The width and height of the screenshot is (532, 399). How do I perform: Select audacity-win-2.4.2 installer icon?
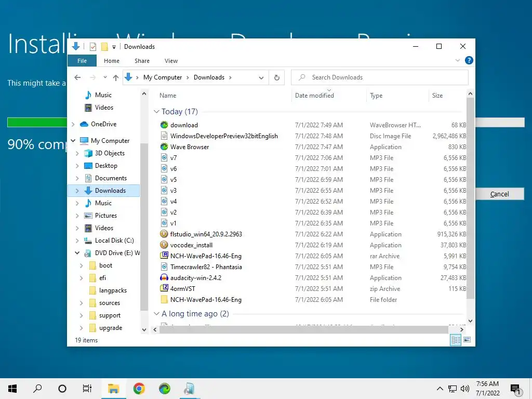(x=164, y=277)
